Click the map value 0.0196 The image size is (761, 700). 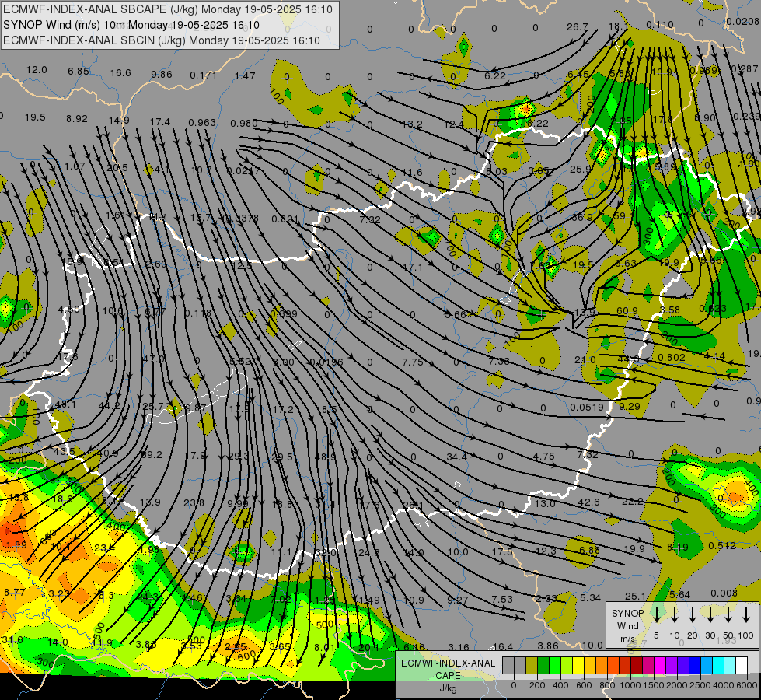click(326, 362)
